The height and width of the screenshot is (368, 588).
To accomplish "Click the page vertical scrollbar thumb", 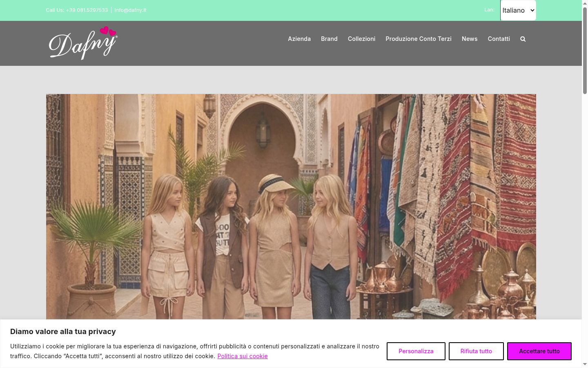I will tap(585, 51).
